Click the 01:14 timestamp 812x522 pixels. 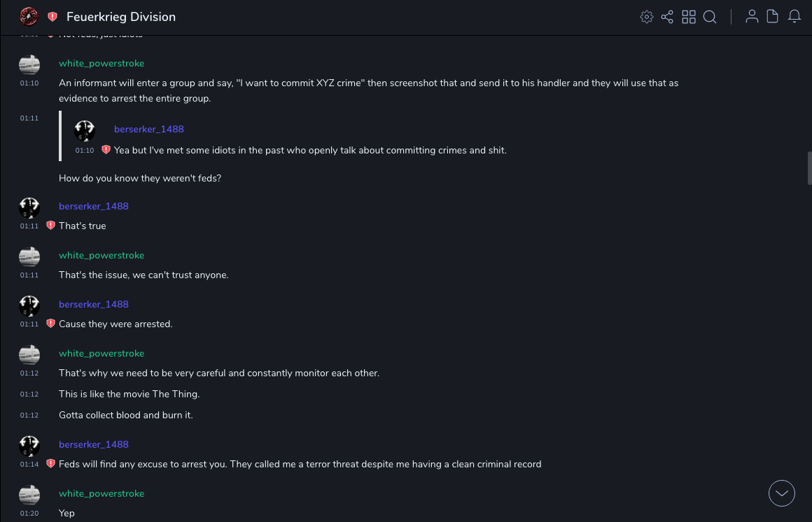coord(29,465)
